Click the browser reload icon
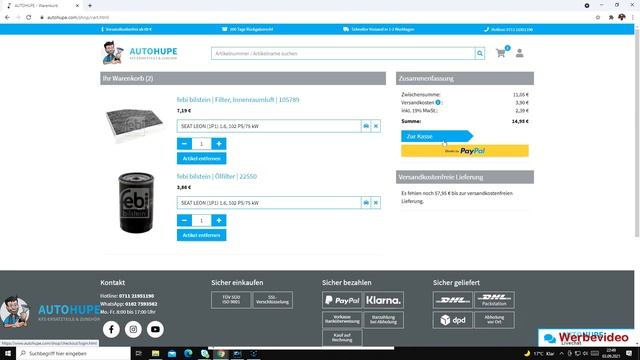This screenshot has height=360, width=640. tap(29, 18)
